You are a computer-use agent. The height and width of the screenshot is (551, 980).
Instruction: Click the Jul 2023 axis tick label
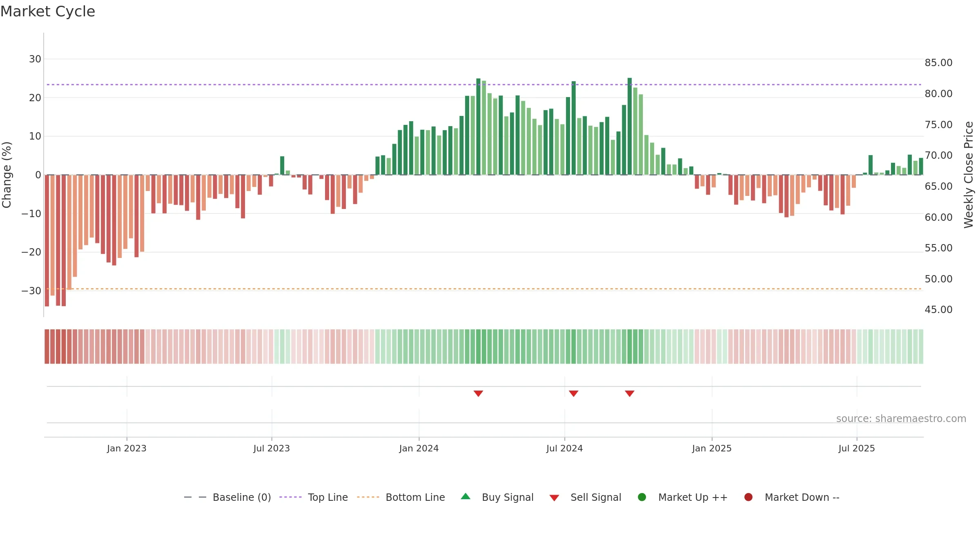click(272, 449)
